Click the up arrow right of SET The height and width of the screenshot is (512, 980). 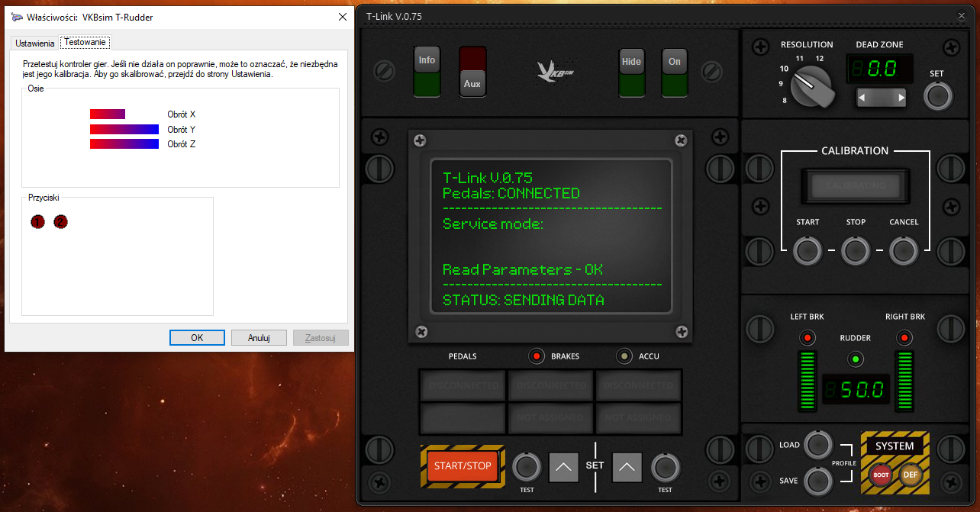[627, 467]
